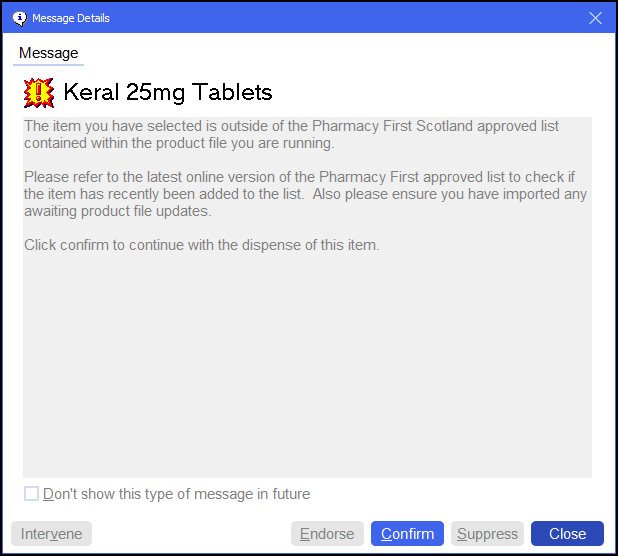Click the "Click confirm to continue" sentence
The image size is (618, 556).
click(201, 245)
